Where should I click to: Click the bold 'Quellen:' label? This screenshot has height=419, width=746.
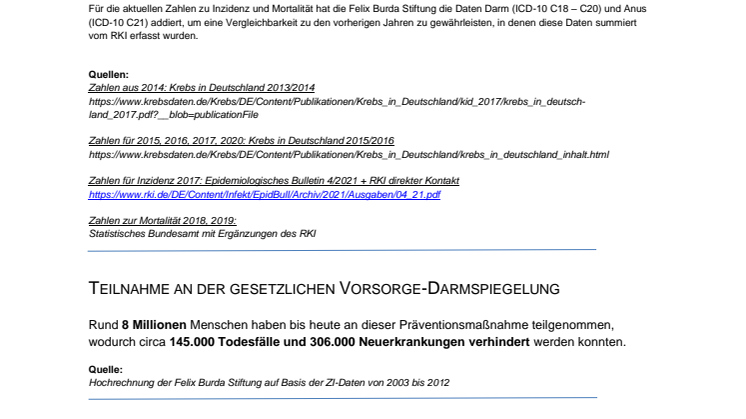(109, 74)
